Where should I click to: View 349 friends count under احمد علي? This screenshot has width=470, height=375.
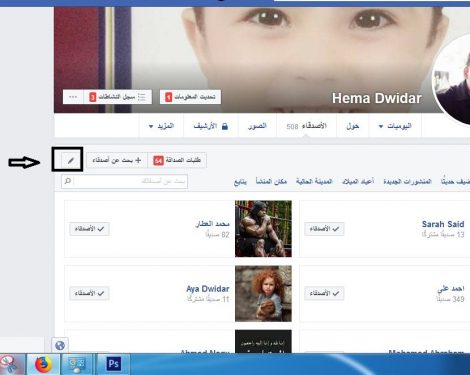pos(450,299)
